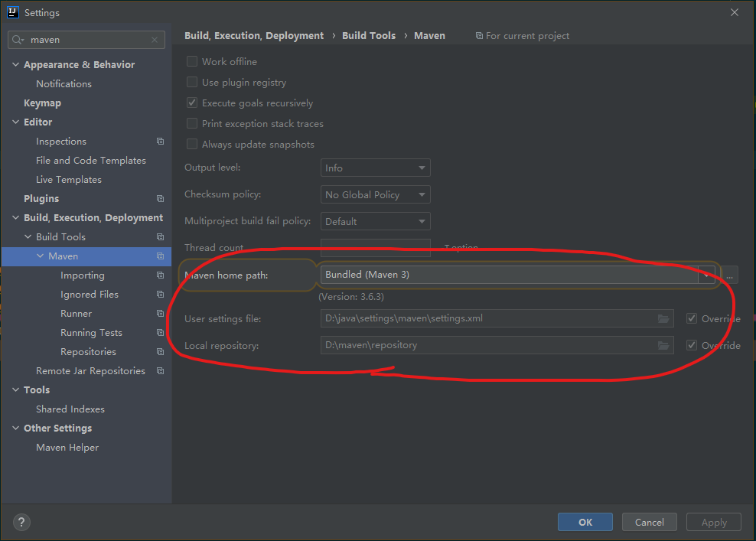The height and width of the screenshot is (541, 756).
Task: Click project-level icon next to Inspections
Action: pos(160,142)
